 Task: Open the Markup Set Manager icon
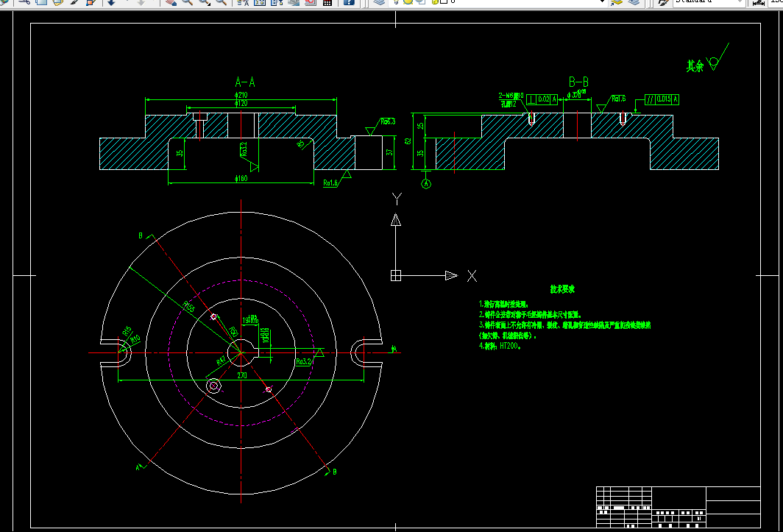(310, 2)
